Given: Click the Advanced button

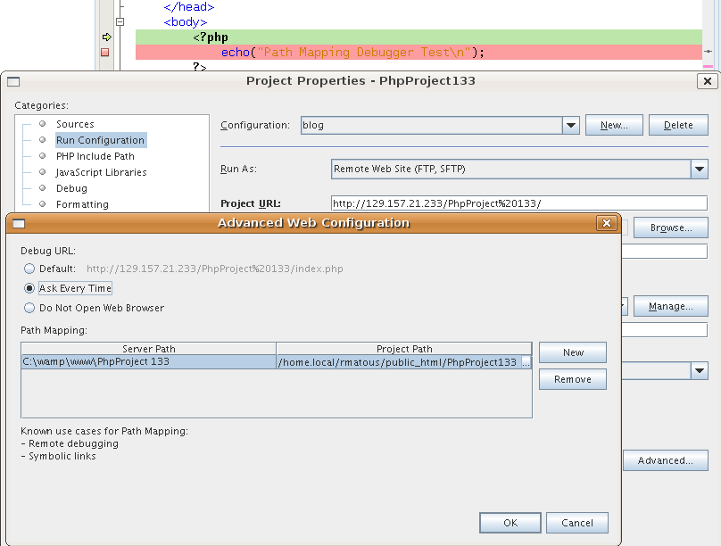Looking at the screenshot, I should (665, 460).
